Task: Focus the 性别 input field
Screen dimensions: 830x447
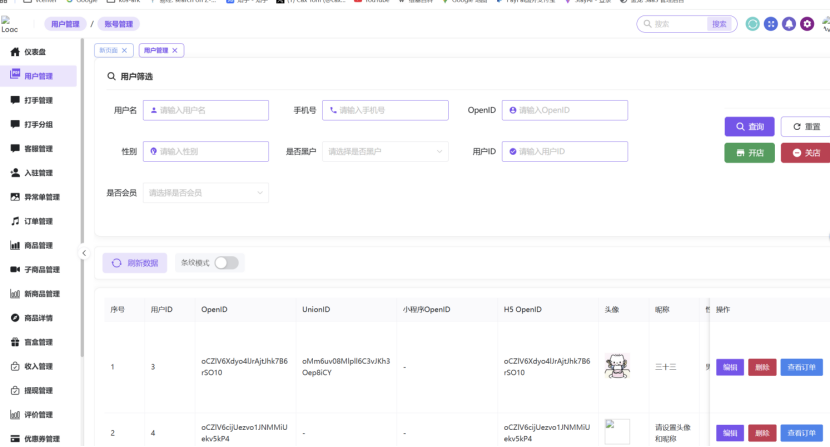Action: point(205,151)
